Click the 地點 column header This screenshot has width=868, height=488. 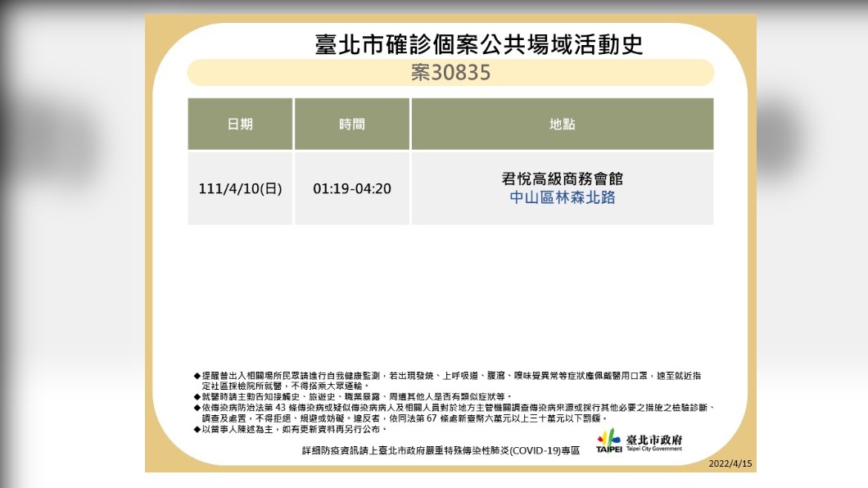point(563,124)
